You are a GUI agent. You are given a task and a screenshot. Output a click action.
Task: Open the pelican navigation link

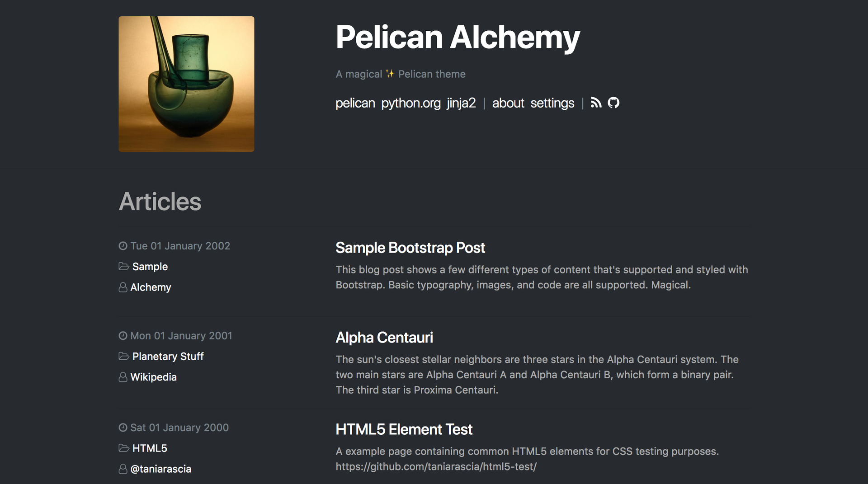(x=355, y=103)
